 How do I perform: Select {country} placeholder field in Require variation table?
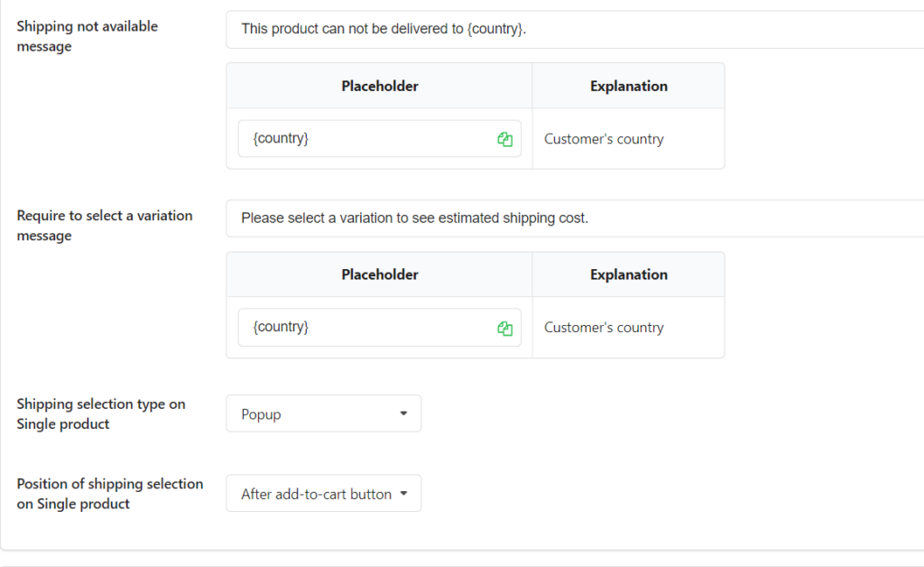click(x=380, y=327)
